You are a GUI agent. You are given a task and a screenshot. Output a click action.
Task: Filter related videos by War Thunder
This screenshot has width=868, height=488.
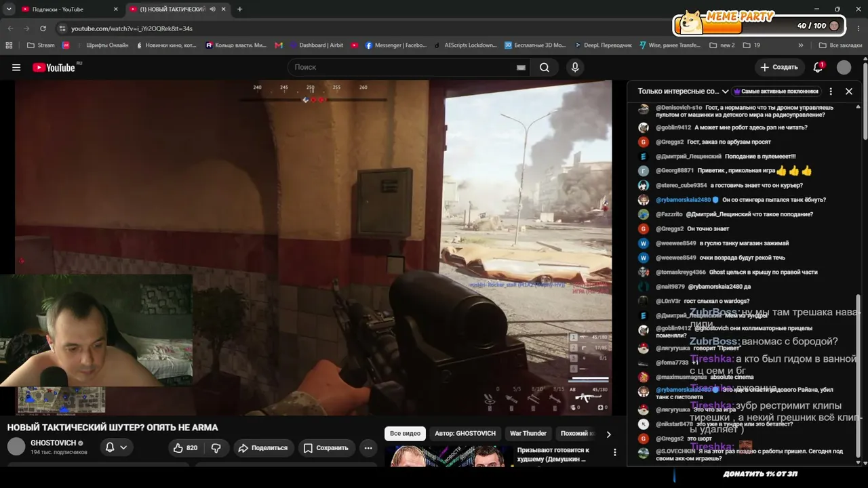tap(528, 433)
